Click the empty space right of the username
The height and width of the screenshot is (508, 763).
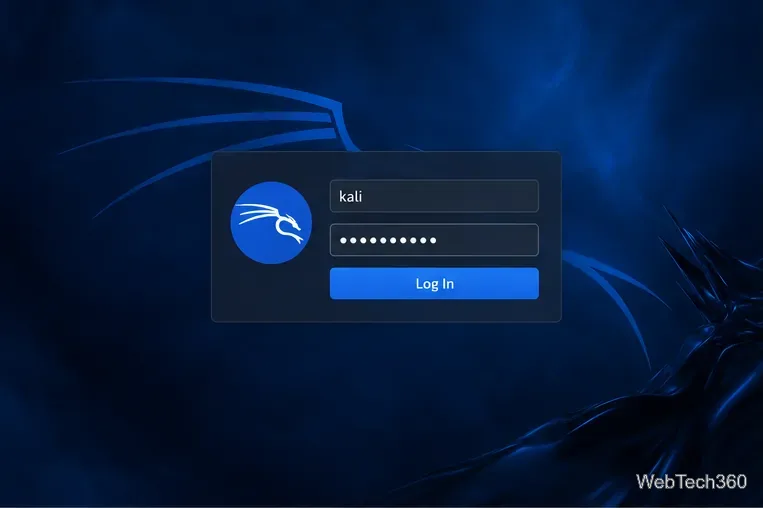pyautogui.click(x=450, y=196)
